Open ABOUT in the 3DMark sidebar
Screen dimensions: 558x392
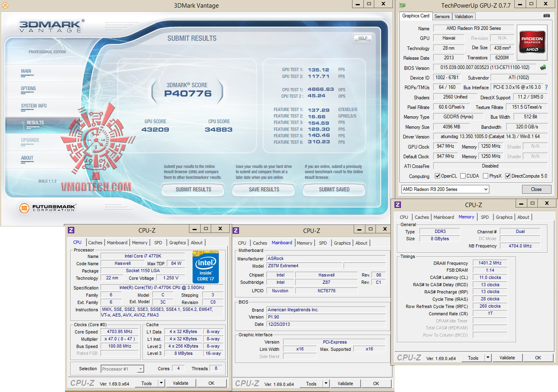(x=27, y=158)
